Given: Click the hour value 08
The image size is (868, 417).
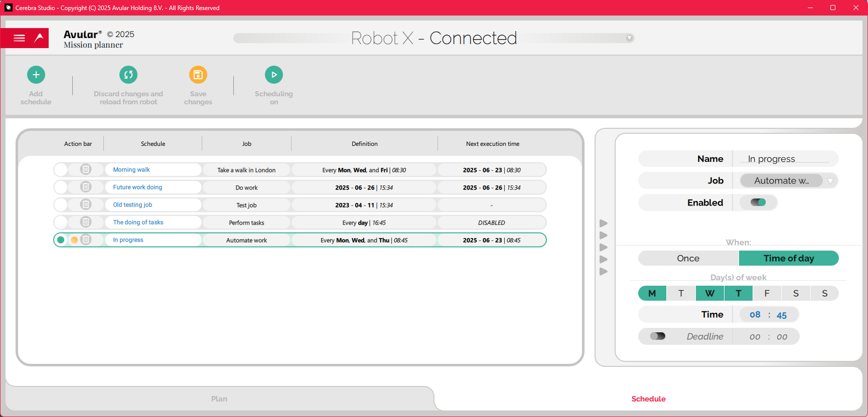Looking at the screenshot, I should pyautogui.click(x=755, y=315).
